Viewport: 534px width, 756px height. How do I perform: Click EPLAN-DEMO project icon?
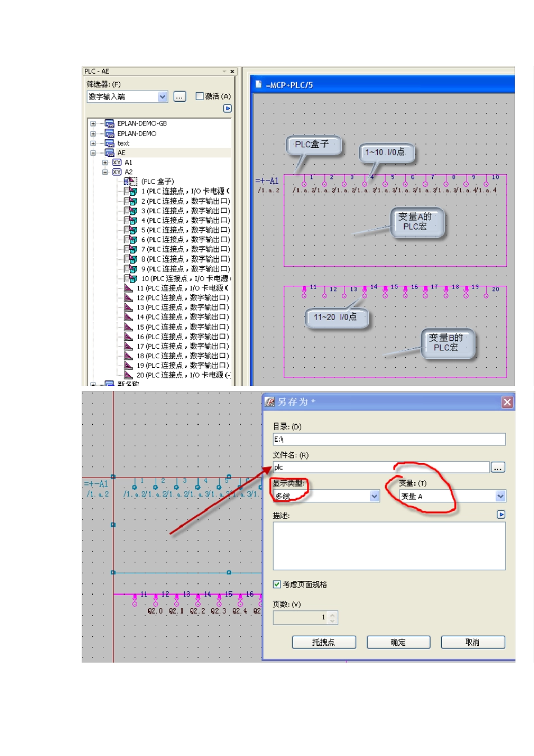110,133
